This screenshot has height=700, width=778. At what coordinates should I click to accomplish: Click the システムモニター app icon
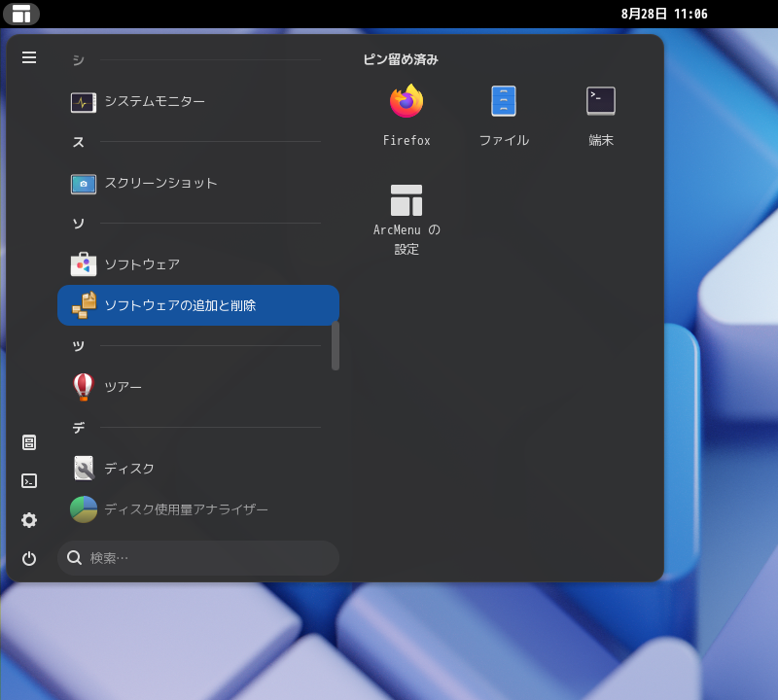pos(83,101)
